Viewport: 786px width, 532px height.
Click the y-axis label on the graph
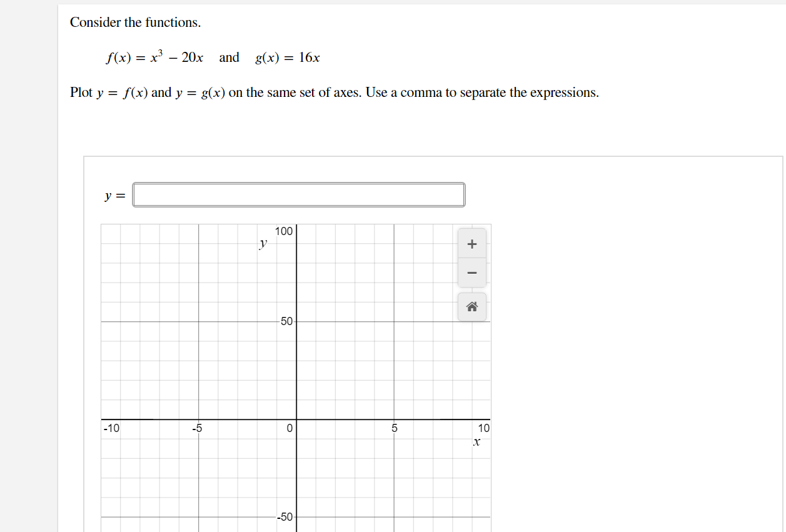263,243
